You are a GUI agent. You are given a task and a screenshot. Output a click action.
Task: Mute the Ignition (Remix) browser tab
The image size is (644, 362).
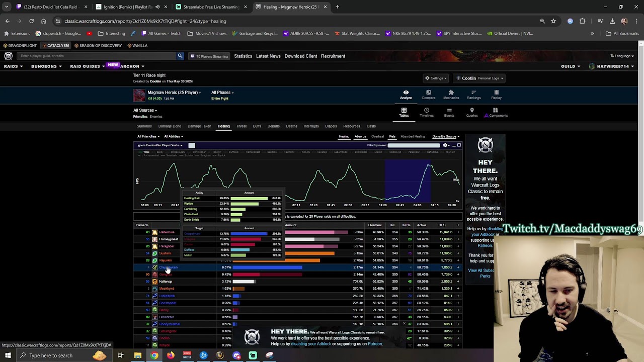tap(157, 7)
